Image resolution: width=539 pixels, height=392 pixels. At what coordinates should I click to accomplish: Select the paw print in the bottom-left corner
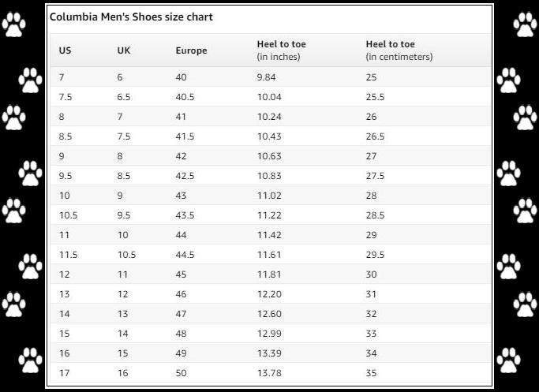click(x=30, y=360)
